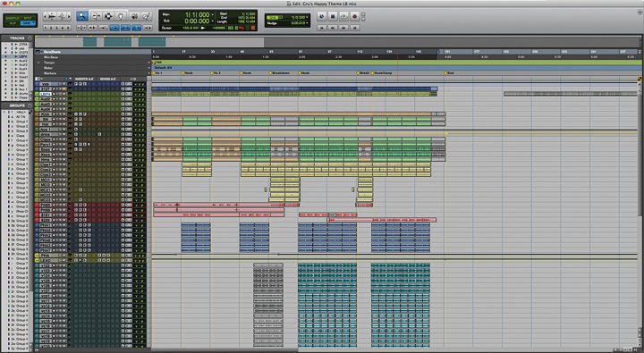The height and width of the screenshot is (353, 644).
Task: Select Group 1 in Groups list
Action: tap(21, 122)
